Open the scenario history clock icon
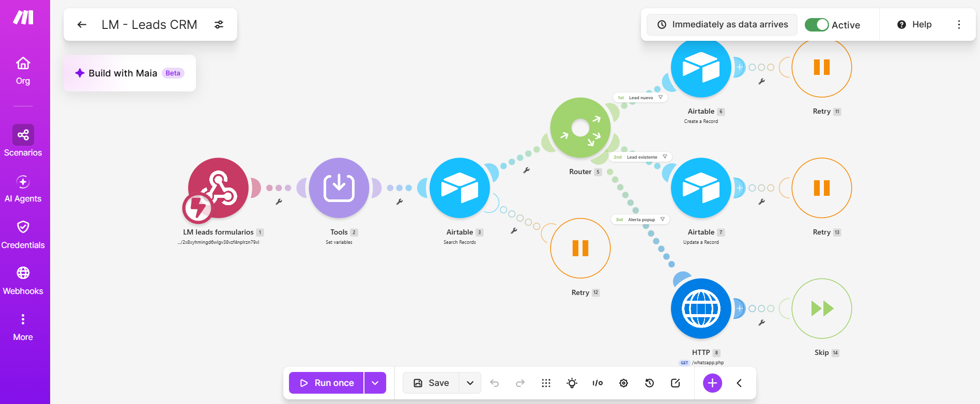The image size is (980, 404). tap(650, 383)
